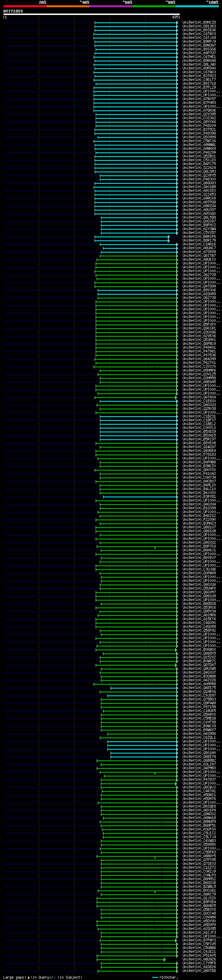Select the UniRef100_C6TNY3 label
This screenshot has height=980, width=222.
pyautogui.click(x=199, y=34)
